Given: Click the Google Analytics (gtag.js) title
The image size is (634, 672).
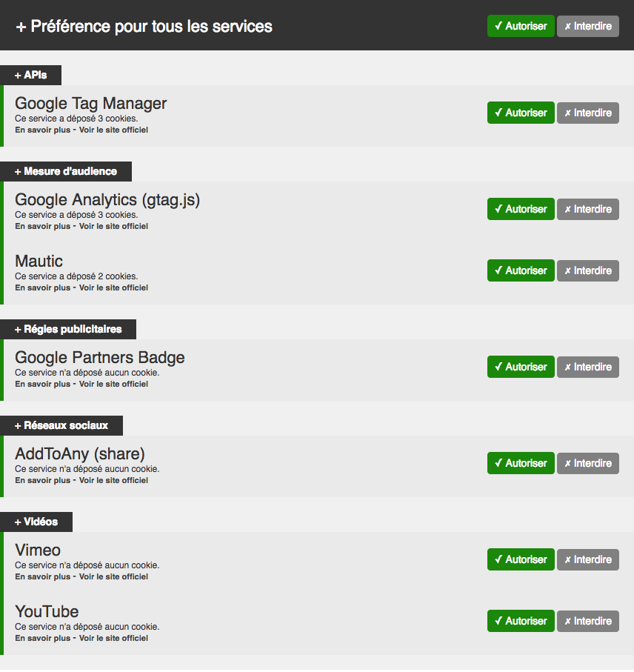Looking at the screenshot, I should [x=107, y=200].
